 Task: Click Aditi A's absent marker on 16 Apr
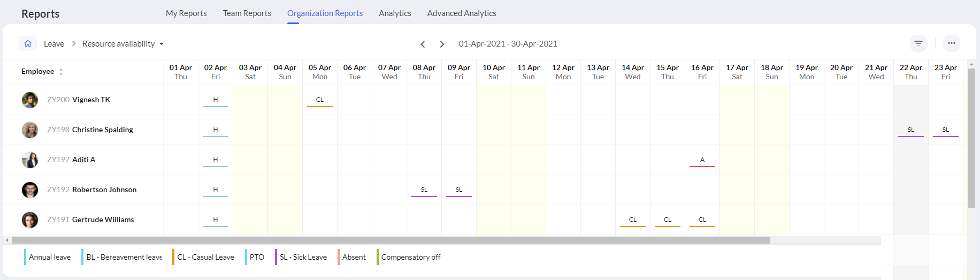tap(702, 161)
